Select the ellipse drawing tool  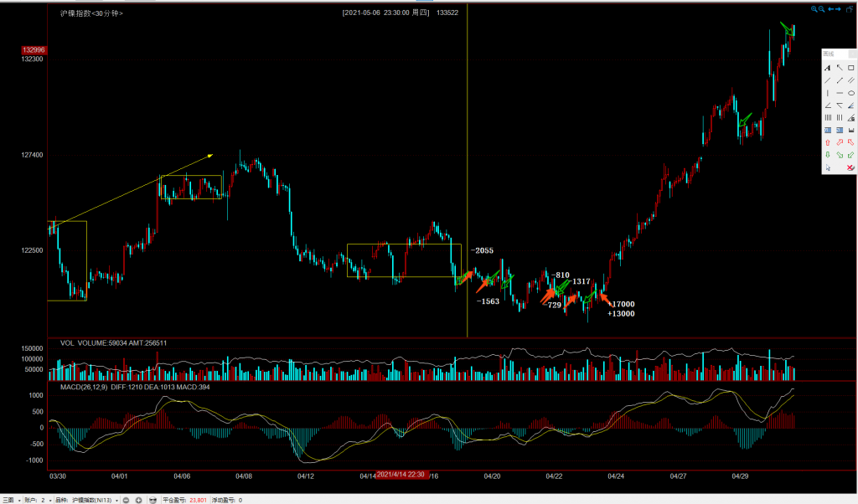point(851,93)
